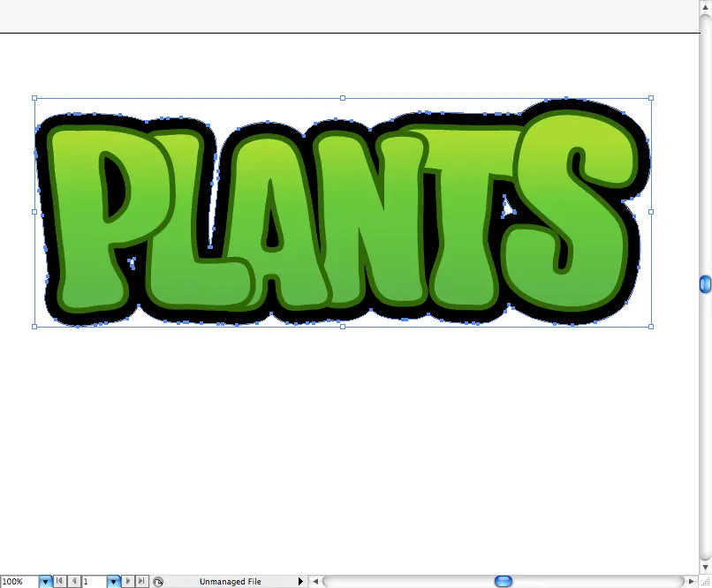Viewport: 712px width, 588px height.
Task: Click the 100% zoom input field
Action: pyautogui.click(x=19, y=581)
